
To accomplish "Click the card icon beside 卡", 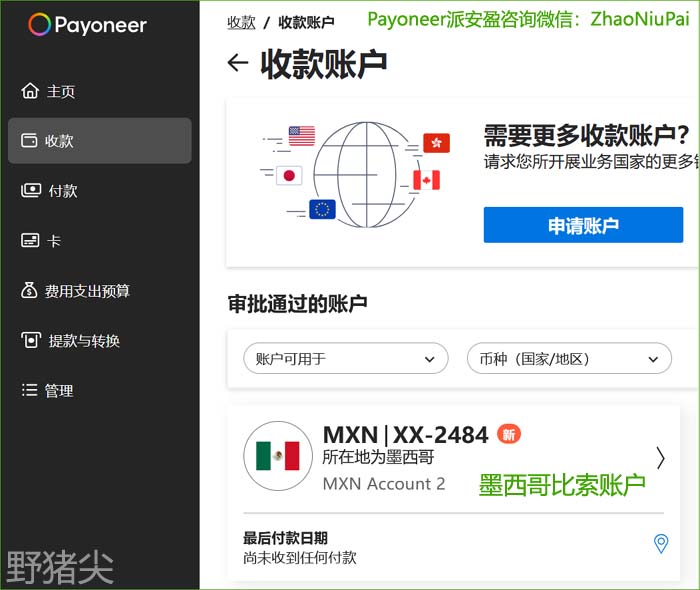I will [x=30, y=240].
